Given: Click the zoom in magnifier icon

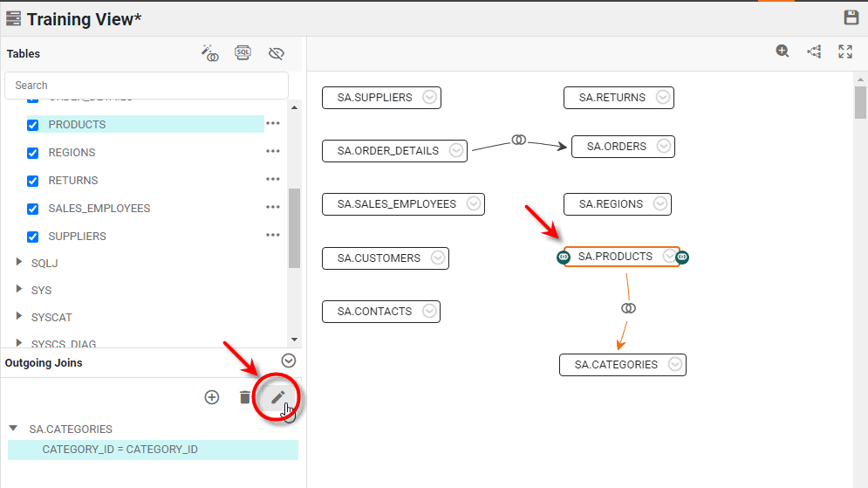Looking at the screenshot, I should tap(783, 52).
